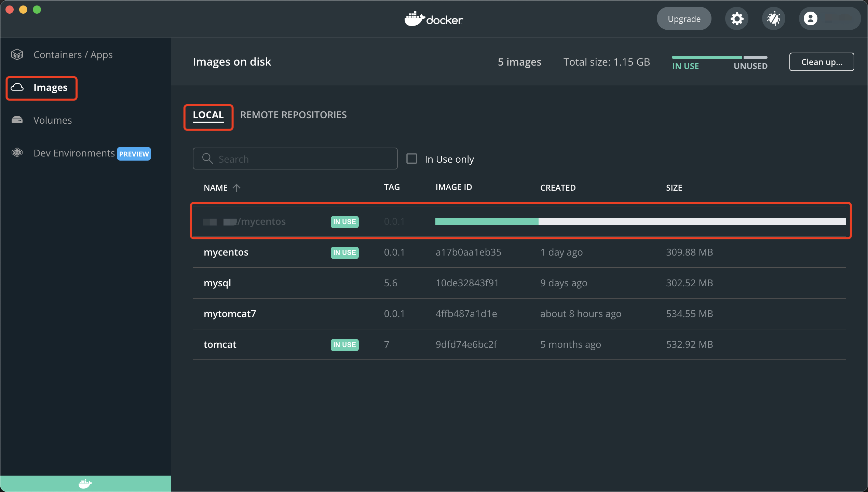Screen dimensions: 868x492
Task: Click the 'about 8 hours ago' cell
Action: pos(581,314)
